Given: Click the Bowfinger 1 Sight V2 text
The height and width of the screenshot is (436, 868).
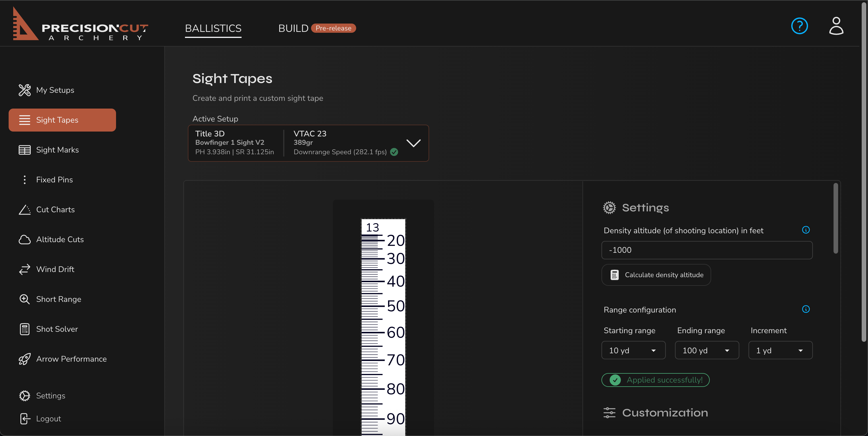Looking at the screenshot, I should [x=230, y=142].
